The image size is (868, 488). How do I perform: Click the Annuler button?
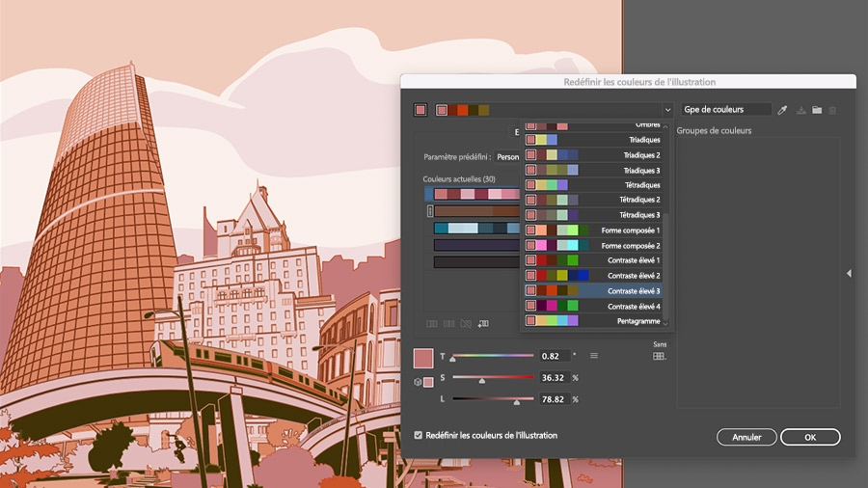(746, 437)
